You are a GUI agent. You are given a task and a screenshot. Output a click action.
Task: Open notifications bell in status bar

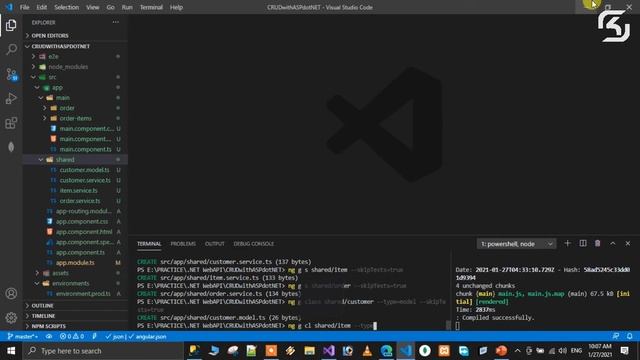pyautogui.click(x=630, y=336)
